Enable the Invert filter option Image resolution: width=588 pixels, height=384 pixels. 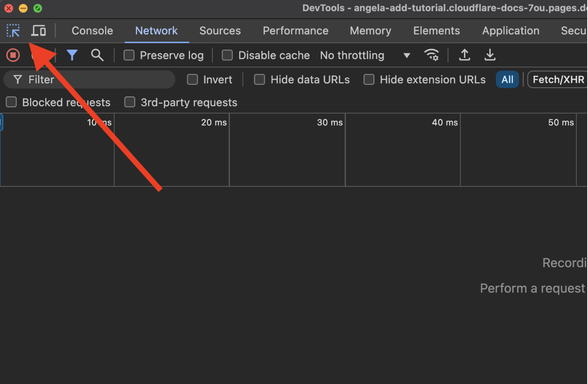[x=192, y=80]
